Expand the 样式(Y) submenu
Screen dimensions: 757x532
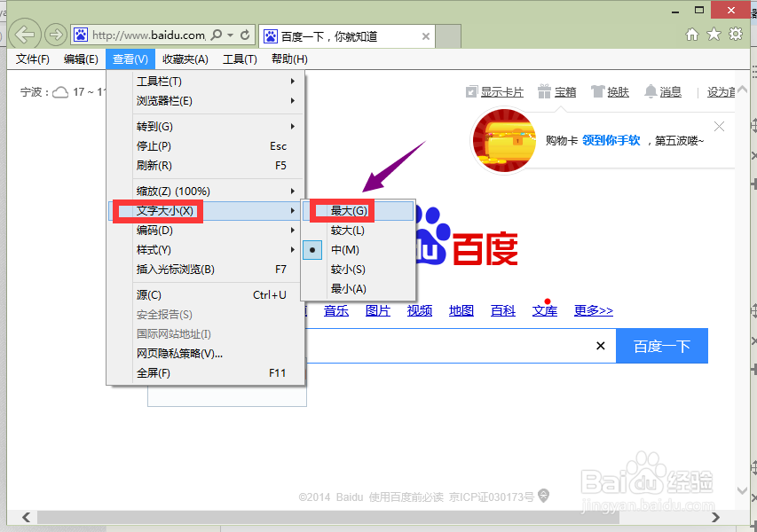pos(206,250)
